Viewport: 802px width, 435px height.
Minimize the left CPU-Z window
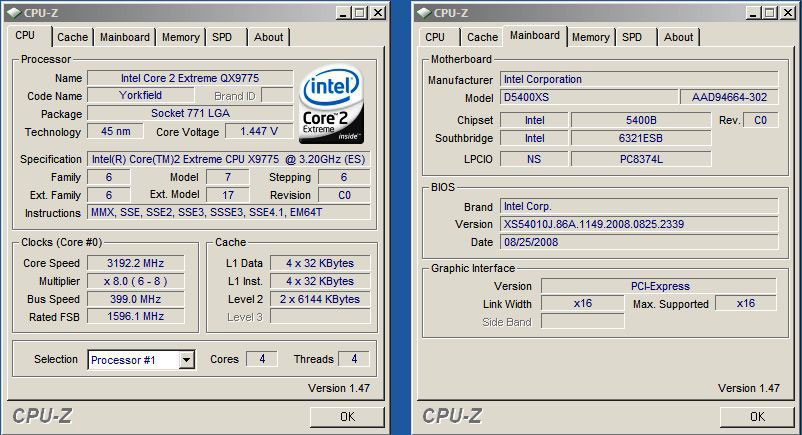(343, 13)
